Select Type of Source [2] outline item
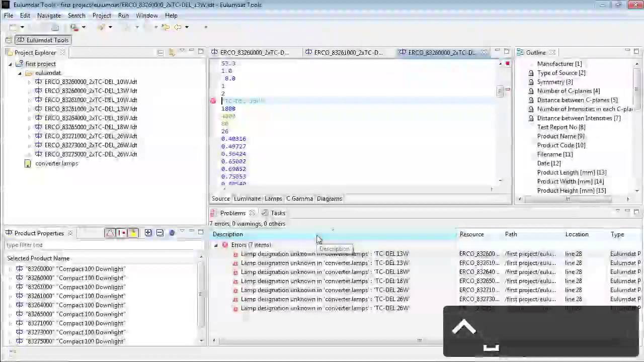The height and width of the screenshot is (362, 644). [561, 73]
